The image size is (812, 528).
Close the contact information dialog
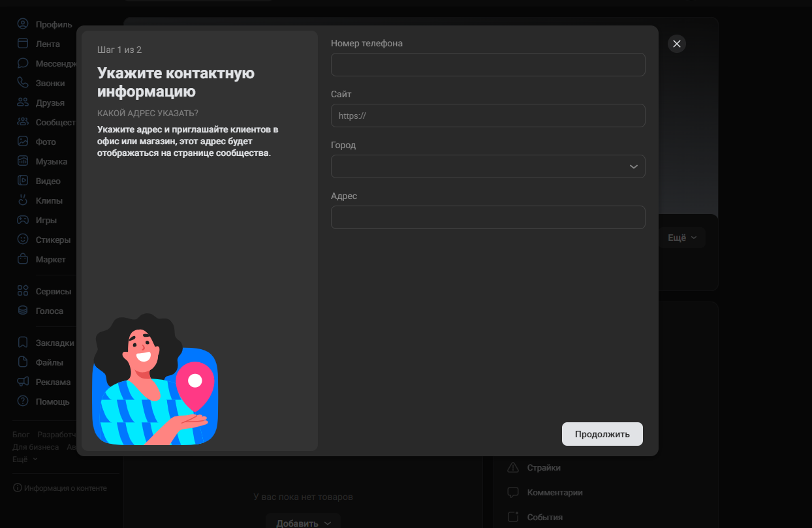tap(677, 44)
